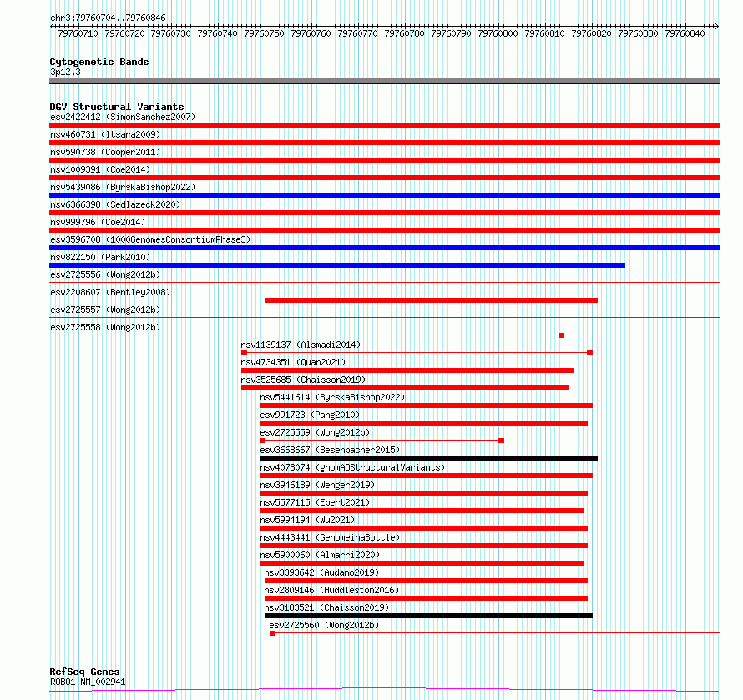The image size is (743, 700).
Task: Click the red bar of nsv4078074 (gnomADStructuralVariants)
Action: 427,476
